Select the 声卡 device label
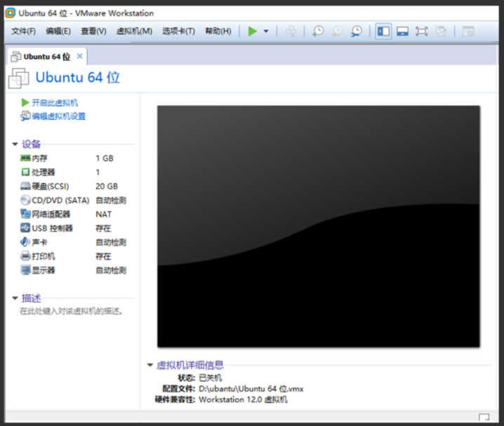The width and height of the screenshot is (504, 426). 39,242
